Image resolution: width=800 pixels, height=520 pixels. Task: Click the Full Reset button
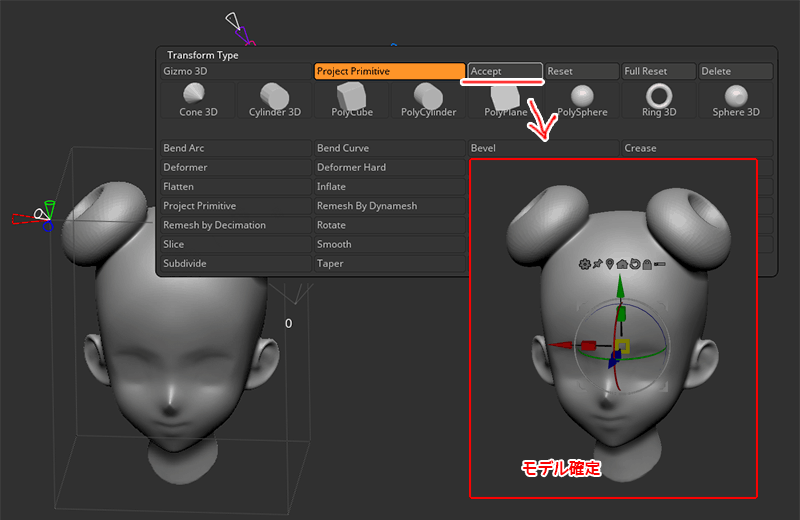[x=657, y=72]
